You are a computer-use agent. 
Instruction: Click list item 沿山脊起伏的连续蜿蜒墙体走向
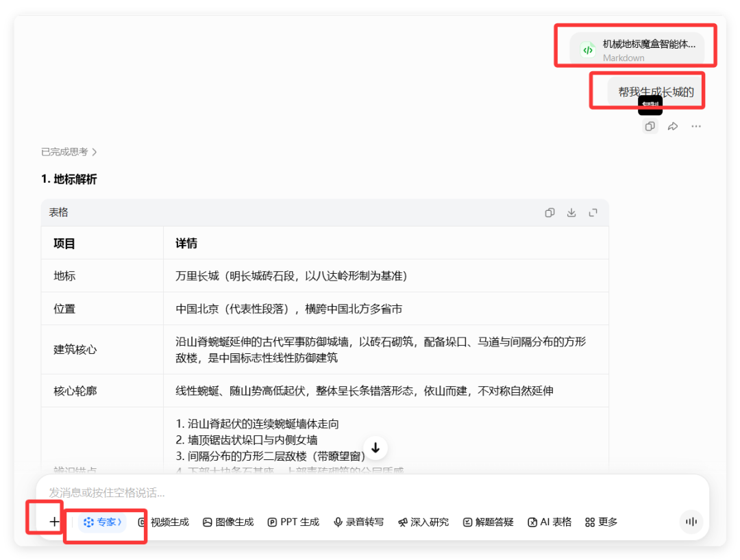coord(257,424)
